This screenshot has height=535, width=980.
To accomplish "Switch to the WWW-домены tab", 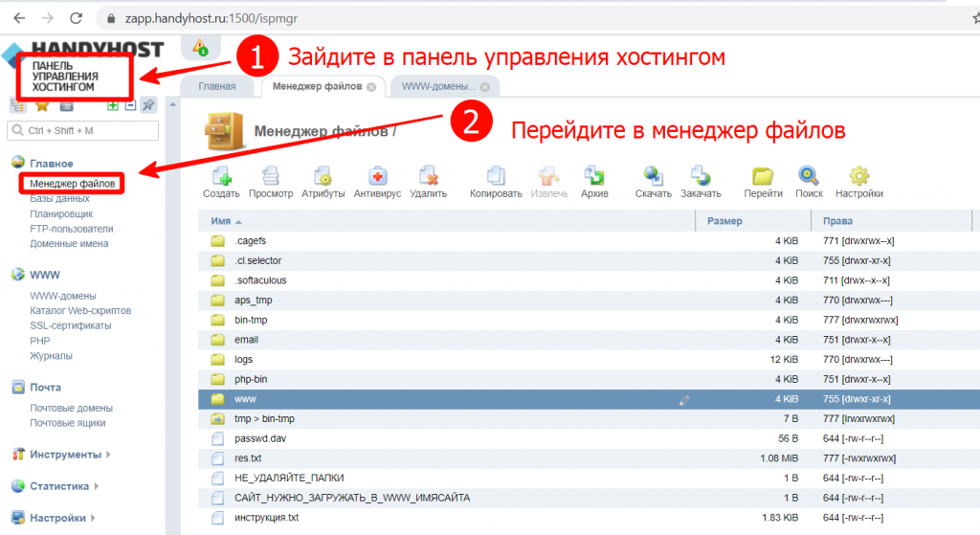I will (437, 86).
